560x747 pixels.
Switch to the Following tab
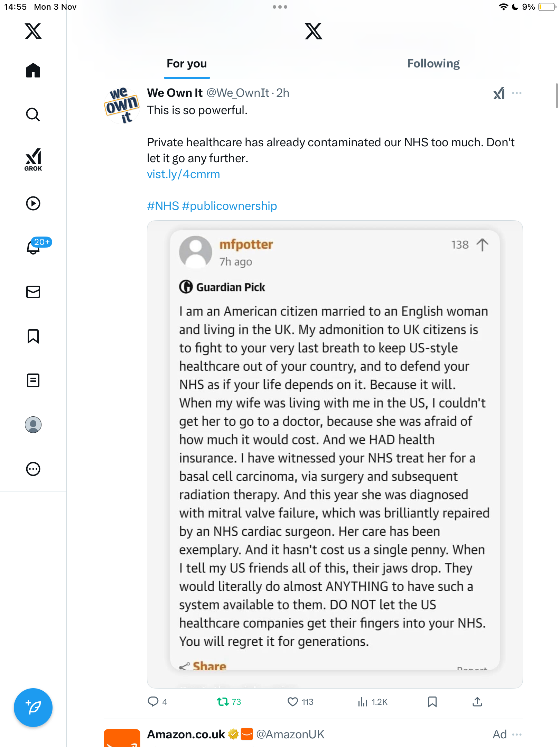[x=433, y=64]
